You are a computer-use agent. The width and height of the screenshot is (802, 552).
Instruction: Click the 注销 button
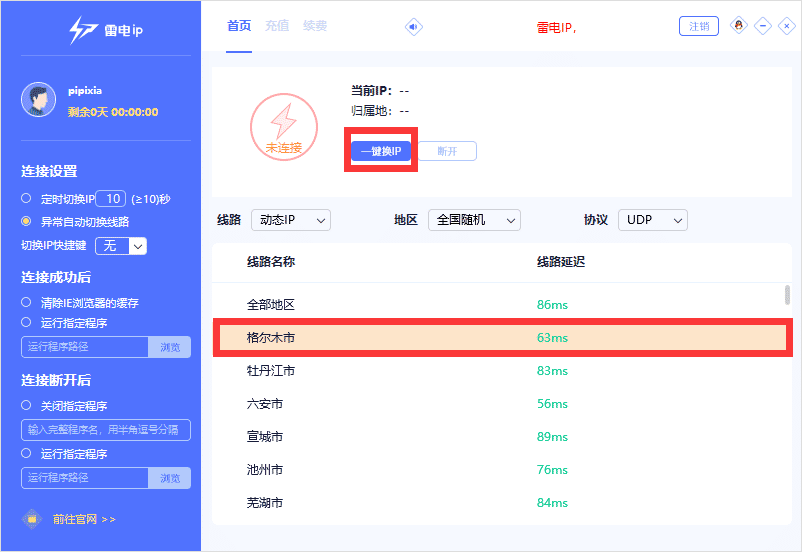(x=699, y=26)
